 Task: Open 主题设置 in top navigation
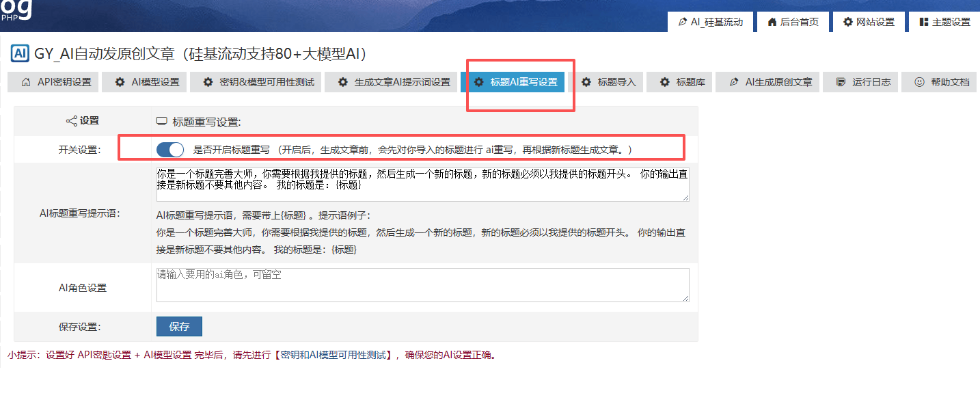pyautogui.click(x=944, y=22)
